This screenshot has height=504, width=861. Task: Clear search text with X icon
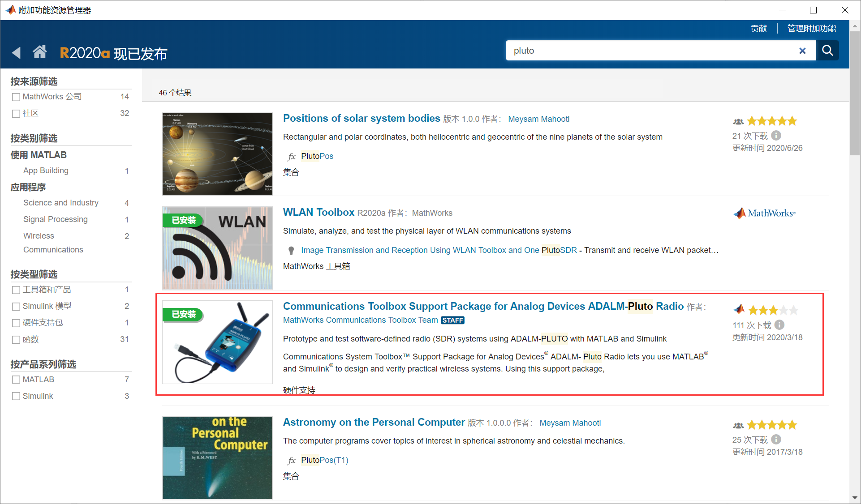pyautogui.click(x=802, y=51)
